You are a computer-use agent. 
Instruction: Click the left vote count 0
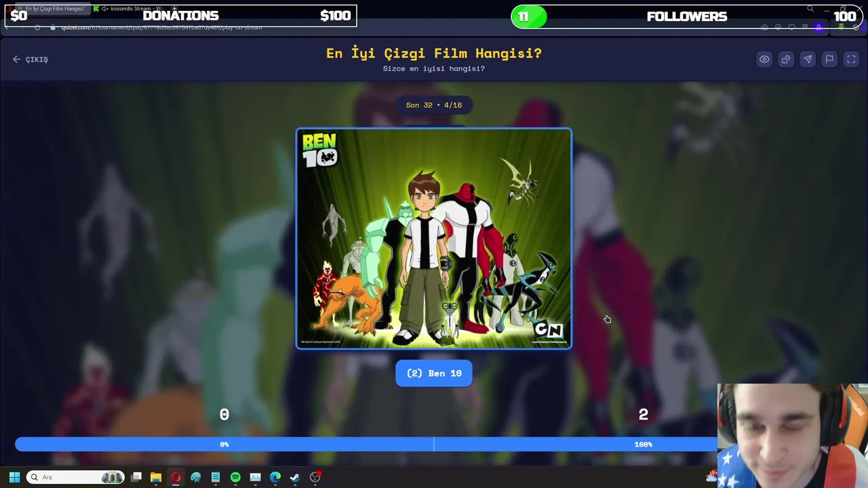point(224,414)
